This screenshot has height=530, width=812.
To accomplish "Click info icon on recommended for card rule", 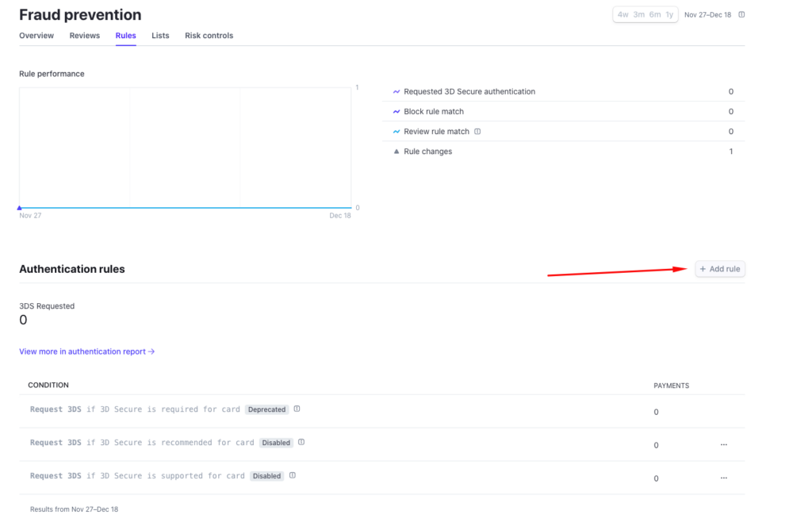I will pyautogui.click(x=301, y=443).
